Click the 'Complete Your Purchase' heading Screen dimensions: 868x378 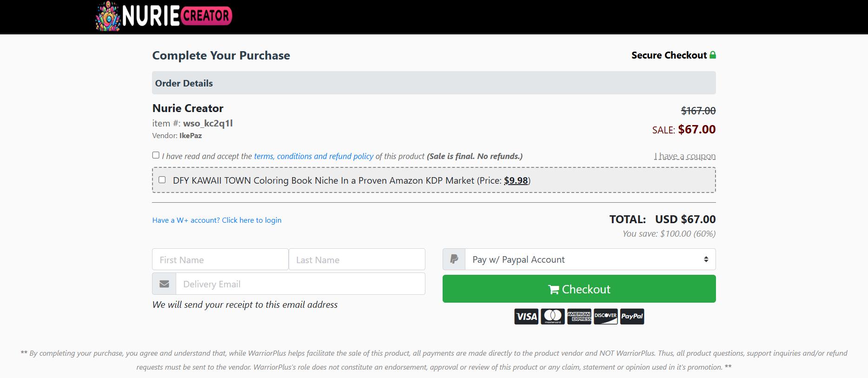[x=221, y=55]
